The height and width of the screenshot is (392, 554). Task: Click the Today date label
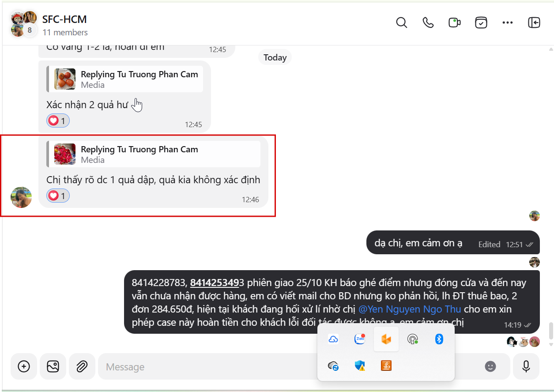point(275,57)
